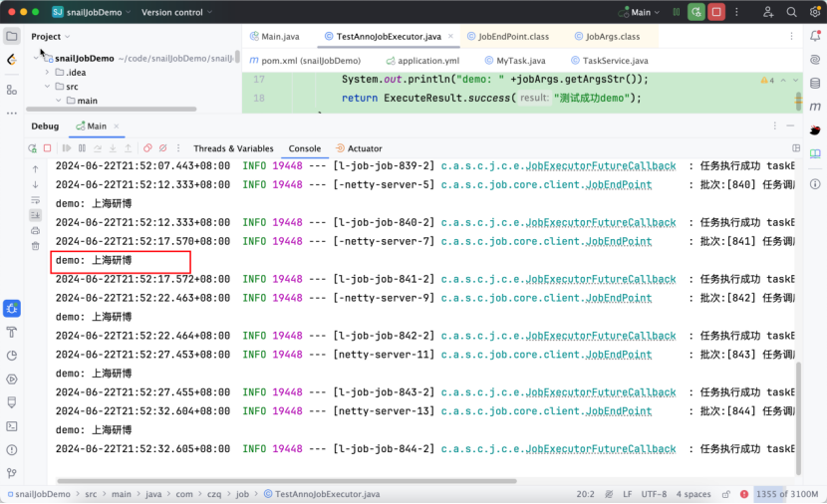This screenshot has width=827, height=504.
Task: Open Search Everywhere magnifier icon
Action: coord(792,12)
